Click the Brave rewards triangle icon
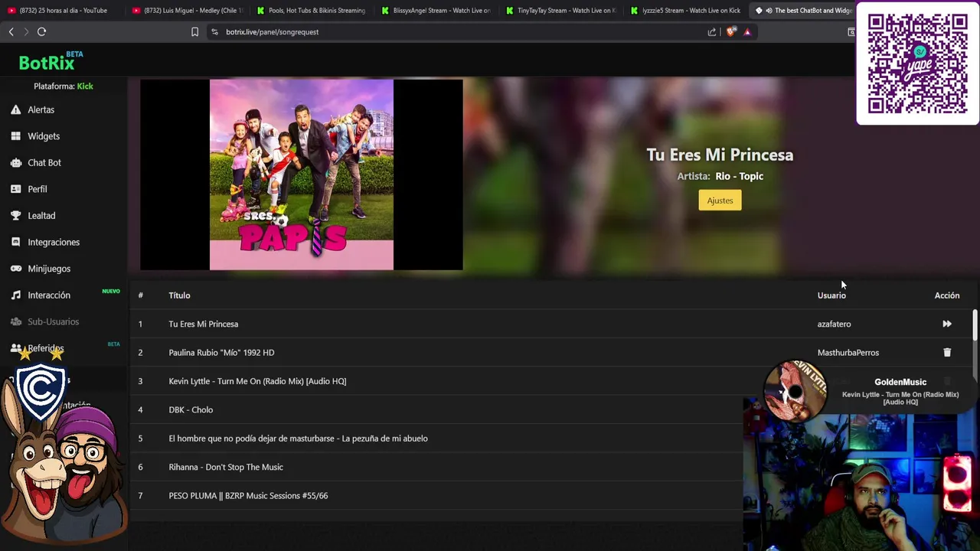Viewport: 980px width, 551px height. (x=747, y=31)
